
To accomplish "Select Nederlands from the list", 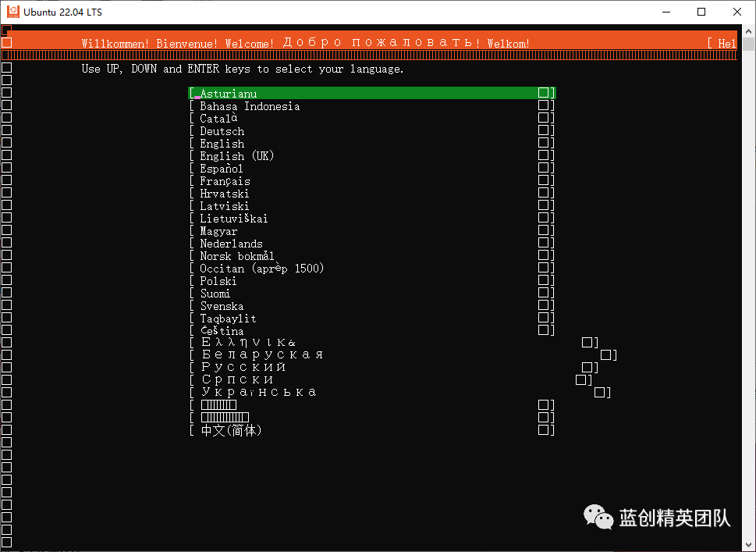I will 371,244.
